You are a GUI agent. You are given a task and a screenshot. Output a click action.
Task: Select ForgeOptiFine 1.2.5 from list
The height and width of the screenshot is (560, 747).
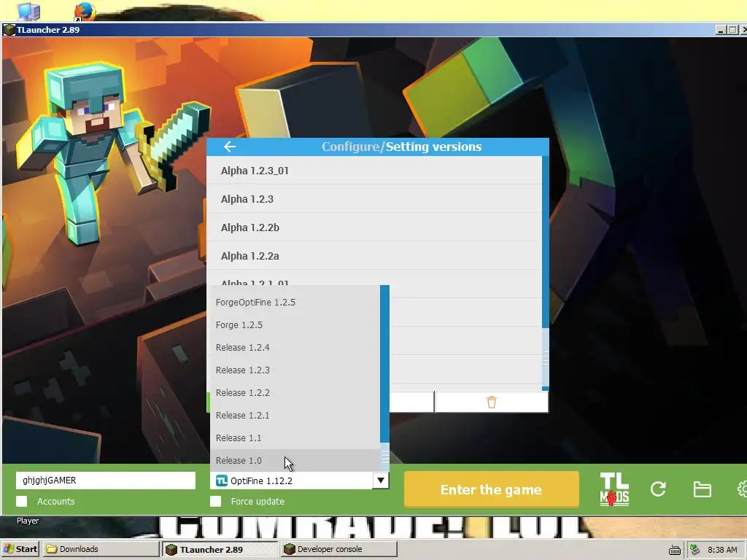click(295, 303)
